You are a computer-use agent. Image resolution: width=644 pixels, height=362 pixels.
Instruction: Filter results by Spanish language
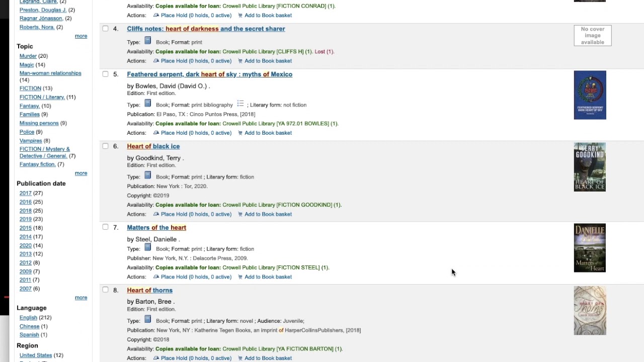(x=29, y=335)
